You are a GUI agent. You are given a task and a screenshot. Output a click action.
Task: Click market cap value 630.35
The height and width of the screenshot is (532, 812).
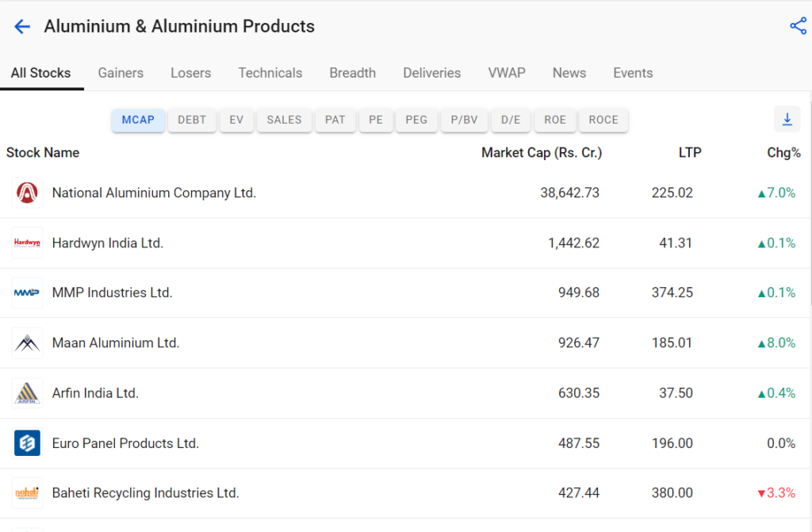click(x=578, y=393)
